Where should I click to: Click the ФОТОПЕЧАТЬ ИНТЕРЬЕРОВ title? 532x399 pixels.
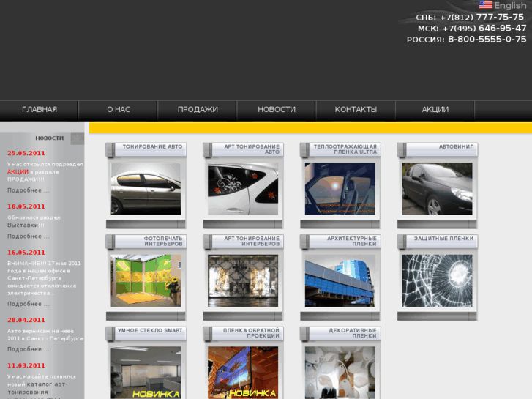pos(163,241)
